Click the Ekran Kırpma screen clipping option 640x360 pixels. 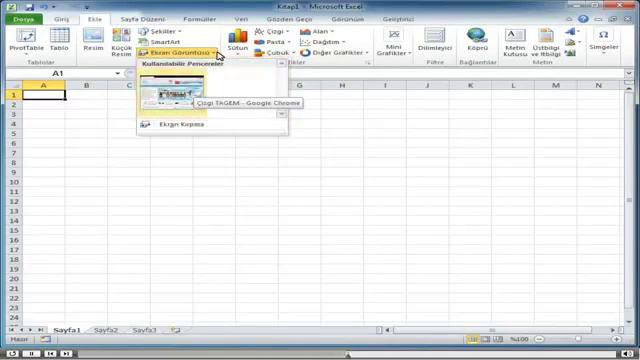click(x=181, y=124)
